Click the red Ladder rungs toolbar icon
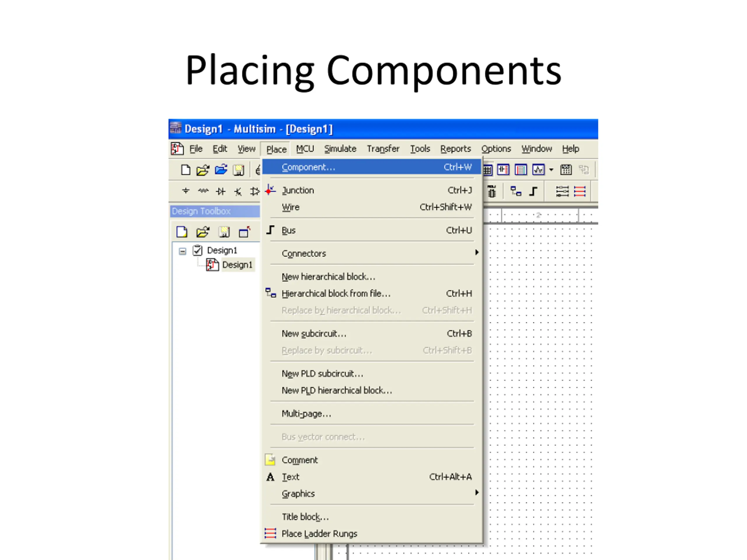 point(580,191)
